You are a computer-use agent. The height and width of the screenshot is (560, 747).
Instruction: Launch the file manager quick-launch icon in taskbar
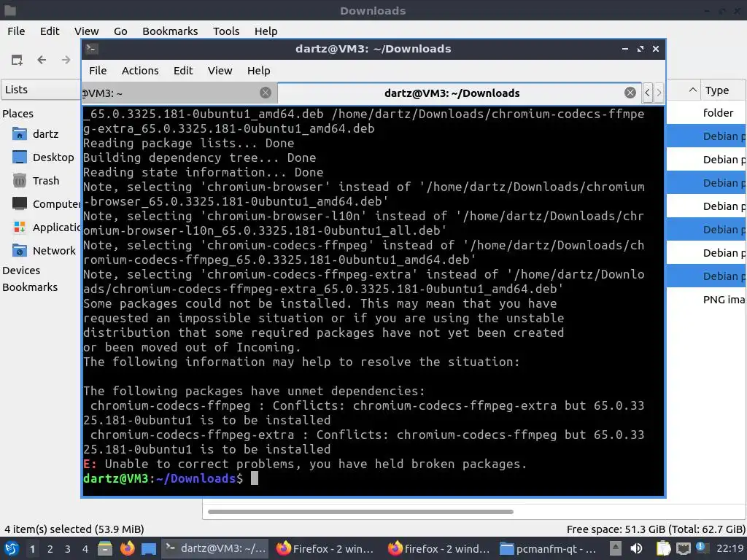[x=105, y=548]
